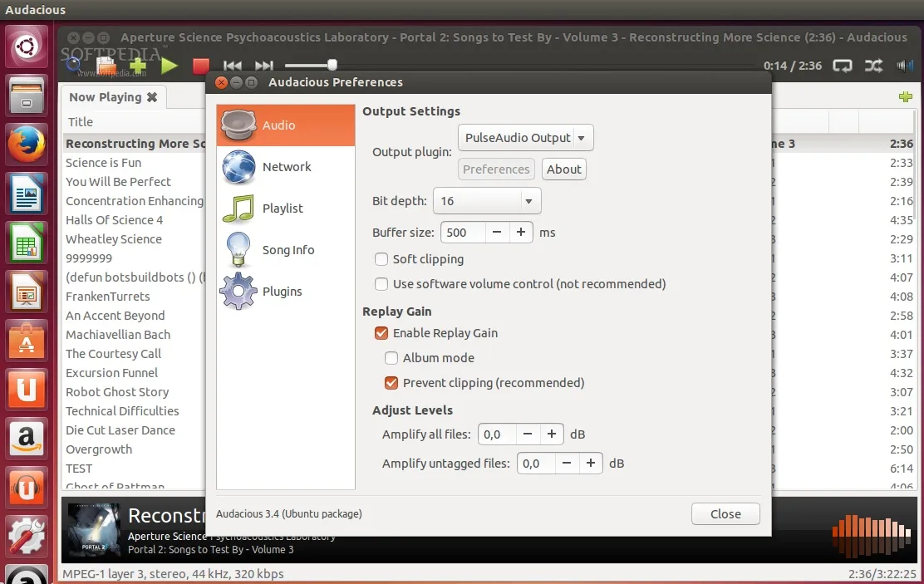
Task: Click the volume speaker icon
Action: 904,66
